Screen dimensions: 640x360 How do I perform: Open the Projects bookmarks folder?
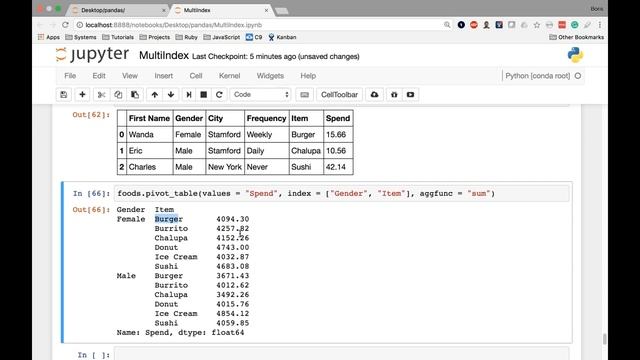[x=155, y=37]
